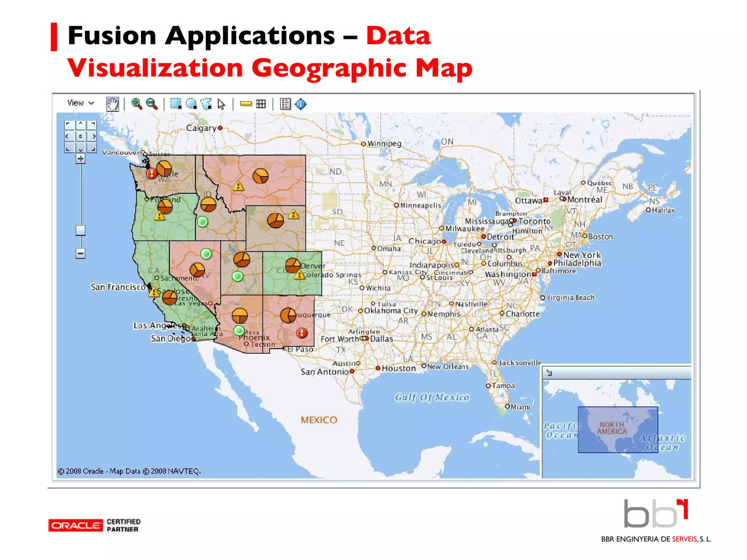Screen dimensions: 747x560
Task: Click the red alert icon in Washington
Action: tap(151, 173)
